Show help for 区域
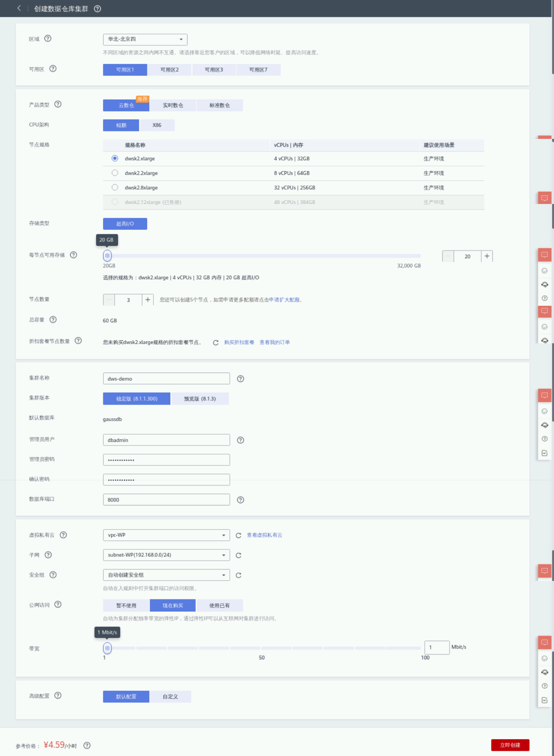The width and height of the screenshot is (554, 756). 48,38
